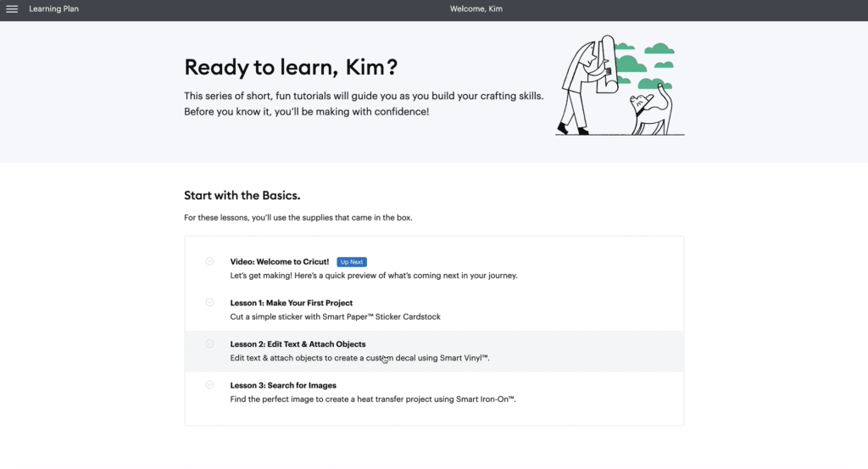Viewport: 868px width, 469px height.
Task: Open the hamburger menu icon
Action: (x=12, y=8)
